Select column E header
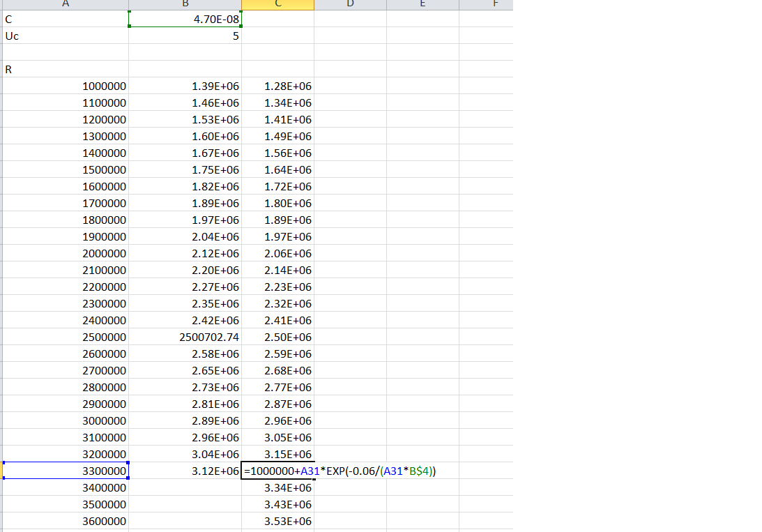This screenshot has width=762, height=532. coord(422,4)
